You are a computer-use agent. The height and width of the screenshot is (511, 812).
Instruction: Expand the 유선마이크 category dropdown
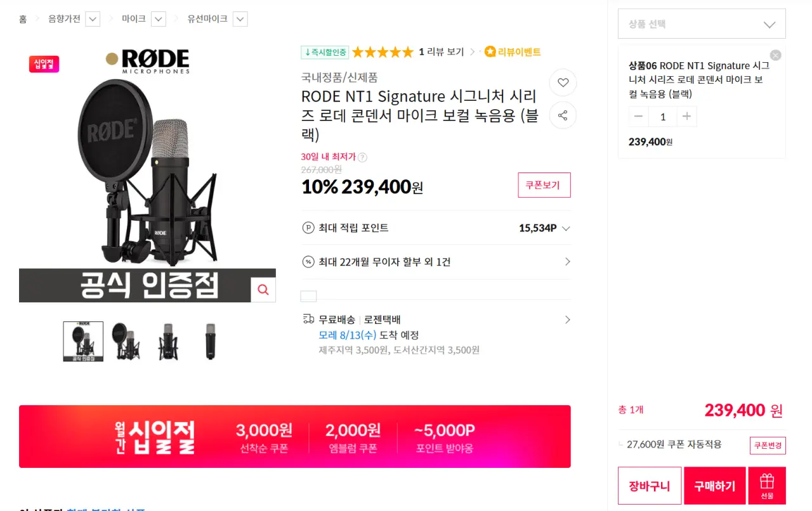point(240,19)
